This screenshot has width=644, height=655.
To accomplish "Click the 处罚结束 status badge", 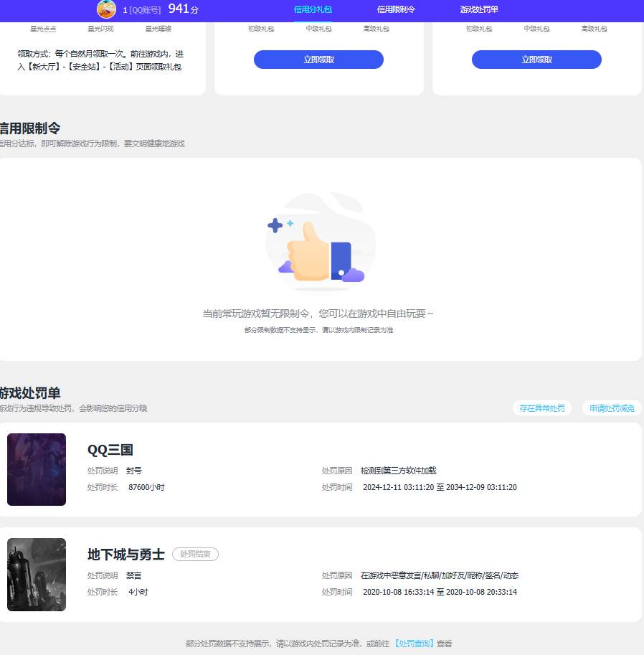I will (x=195, y=554).
